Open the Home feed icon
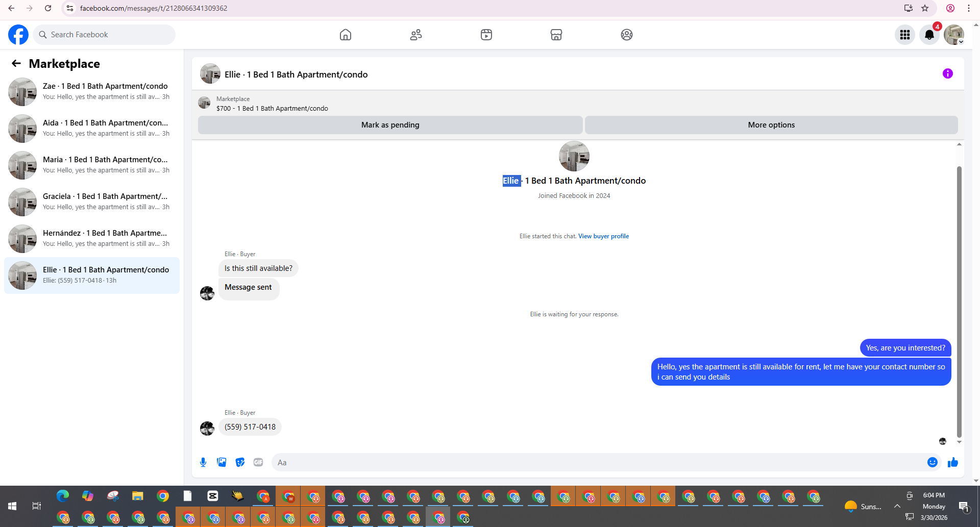This screenshot has height=527, width=980. 346,35
